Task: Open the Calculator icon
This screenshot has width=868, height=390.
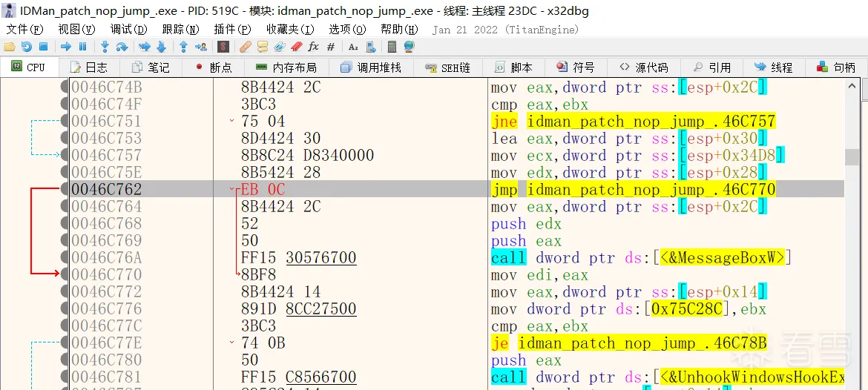Action: pos(392,47)
